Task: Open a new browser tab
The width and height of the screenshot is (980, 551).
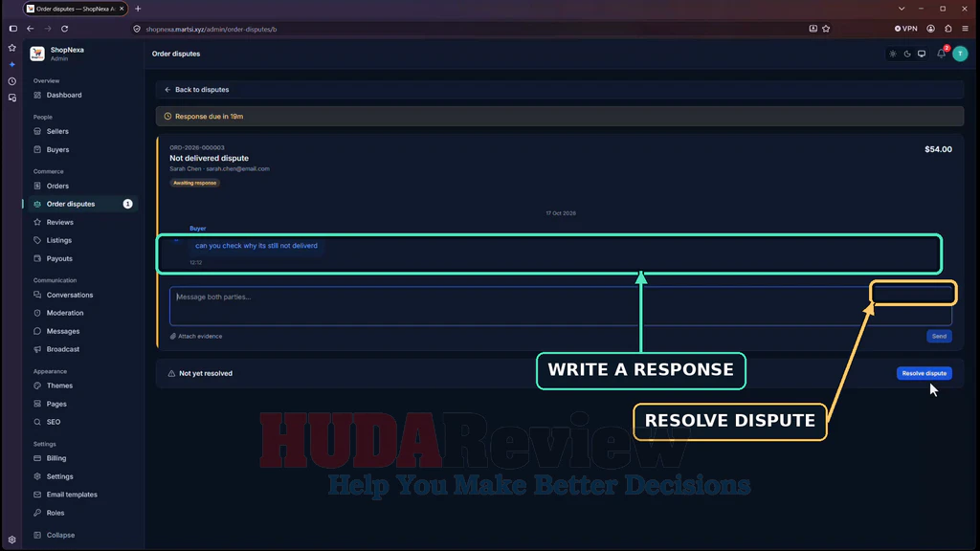Action: pos(138,9)
